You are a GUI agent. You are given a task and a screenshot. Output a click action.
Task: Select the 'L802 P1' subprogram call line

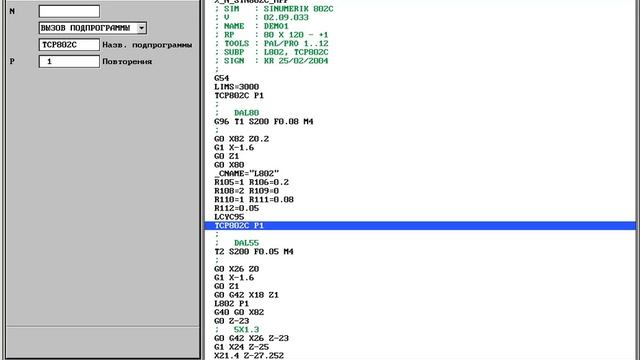(x=231, y=304)
